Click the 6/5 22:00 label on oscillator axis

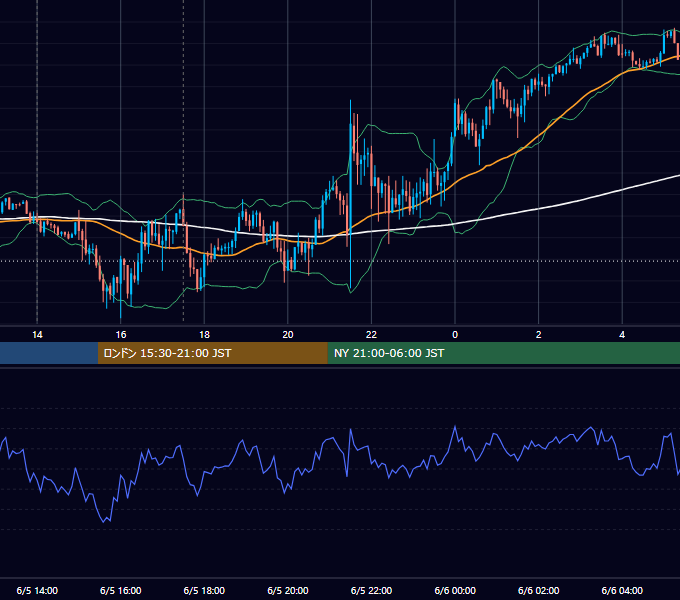[x=371, y=590]
